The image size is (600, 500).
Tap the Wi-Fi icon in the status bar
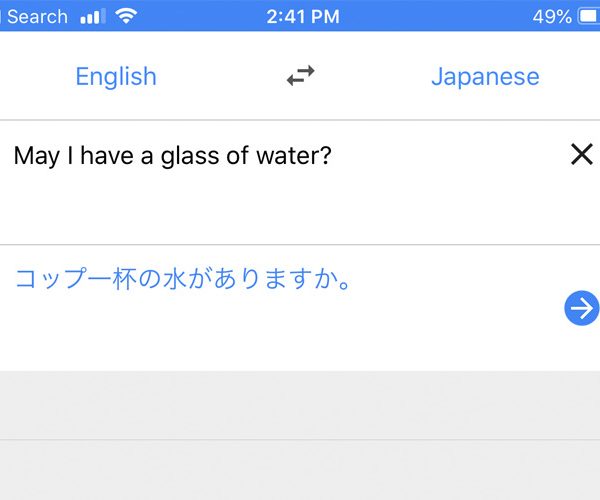tap(126, 16)
